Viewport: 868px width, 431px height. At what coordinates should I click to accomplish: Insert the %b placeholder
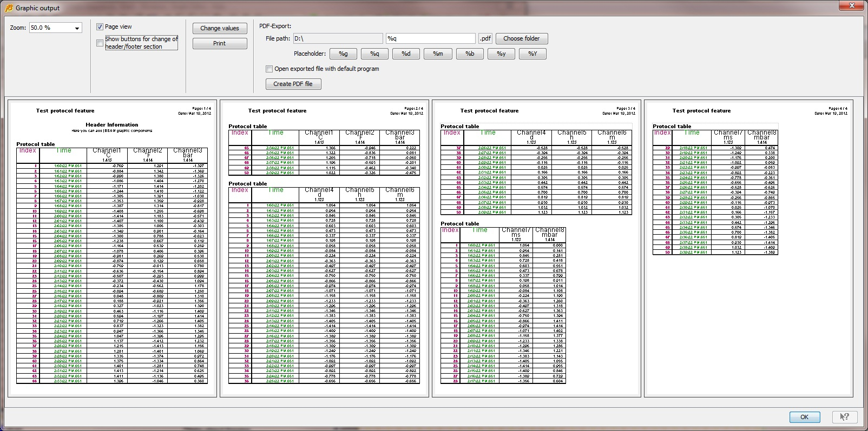(470, 54)
